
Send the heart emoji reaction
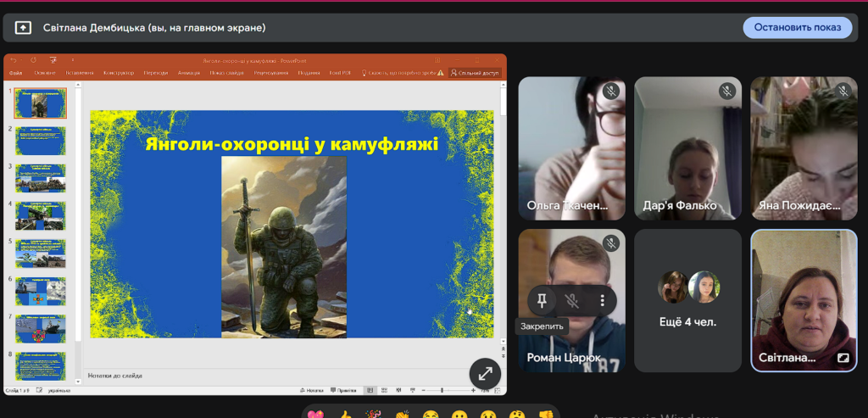click(316, 415)
